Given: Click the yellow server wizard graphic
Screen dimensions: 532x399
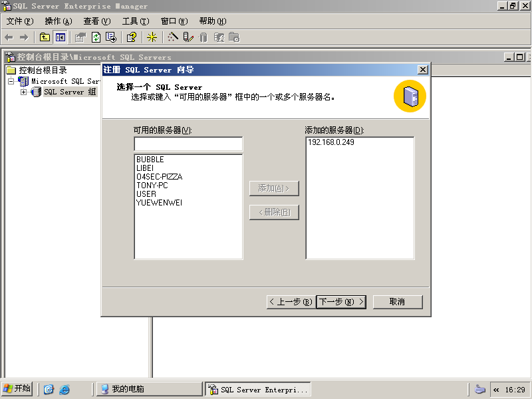Looking at the screenshot, I should [410, 96].
